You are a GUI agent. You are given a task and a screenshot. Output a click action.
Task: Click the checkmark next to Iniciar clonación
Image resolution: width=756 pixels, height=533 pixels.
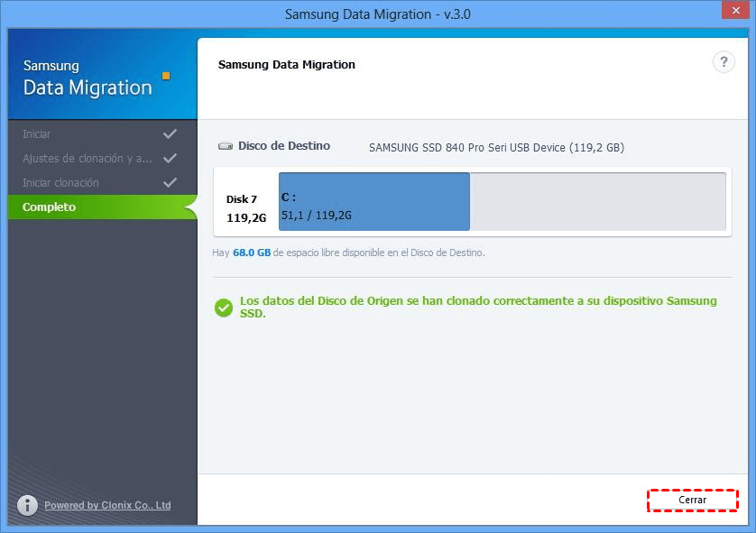(x=170, y=183)
